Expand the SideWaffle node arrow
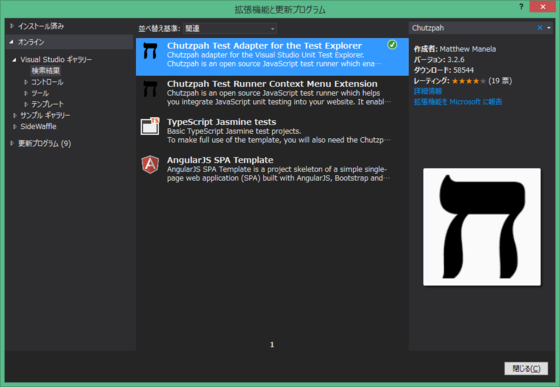The width and height of the screenshot is (560, 387). point(15,126)
